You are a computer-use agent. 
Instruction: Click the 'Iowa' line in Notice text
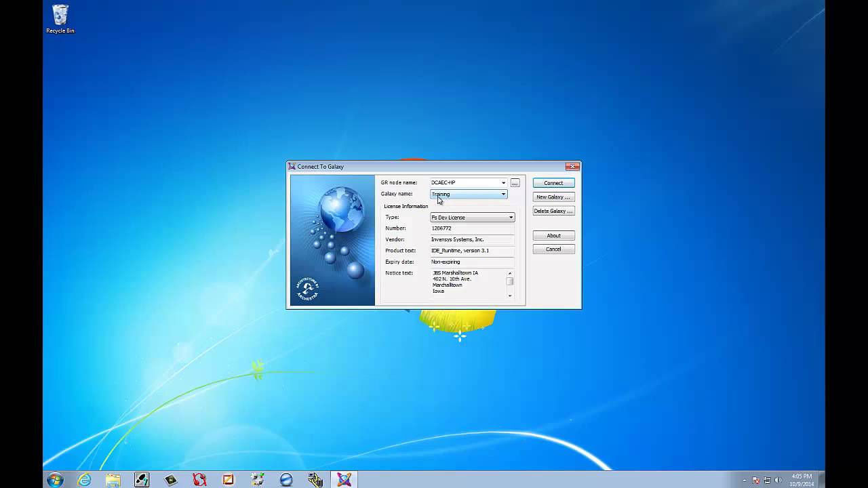click(438, 291)
